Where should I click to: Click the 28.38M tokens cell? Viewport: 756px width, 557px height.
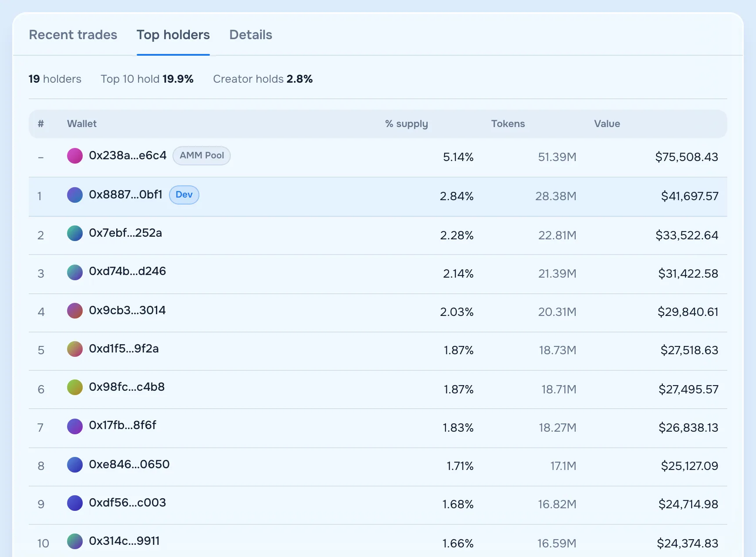556,196
